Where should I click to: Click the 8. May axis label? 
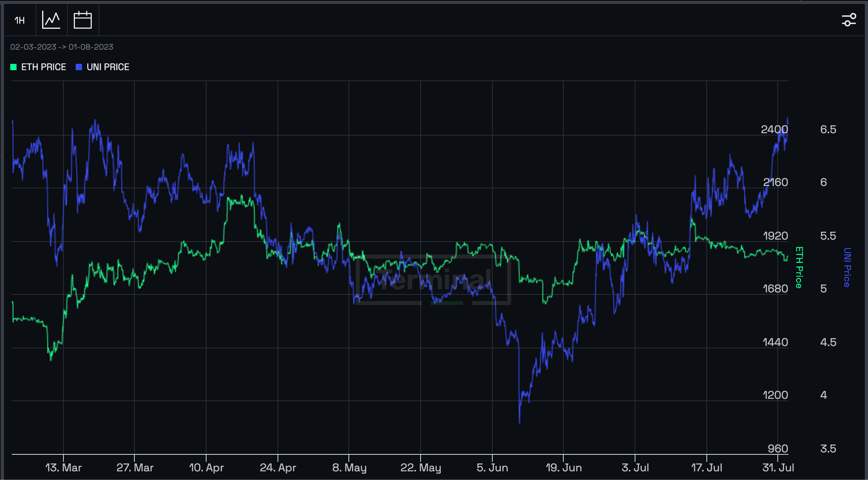point(349,468)
